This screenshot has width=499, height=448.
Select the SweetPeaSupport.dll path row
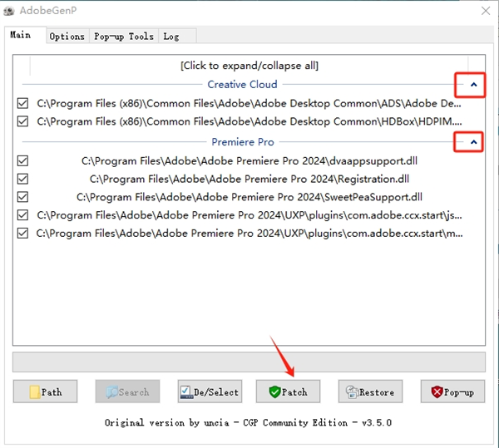[x=249, y=197]
